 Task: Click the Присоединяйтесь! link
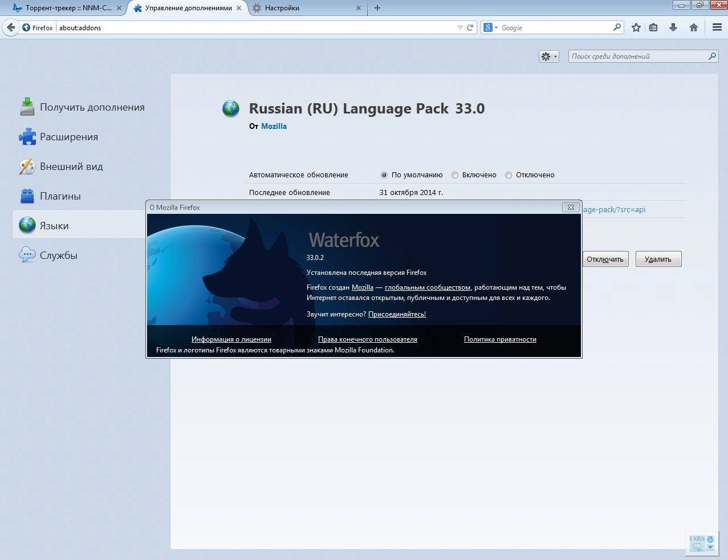tap(397, 314)
